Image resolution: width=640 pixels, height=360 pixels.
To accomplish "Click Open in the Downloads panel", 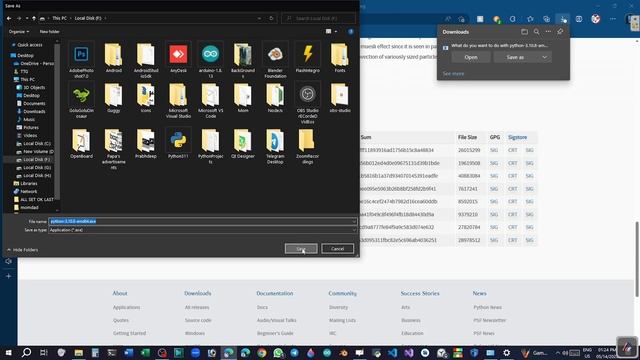I will (471, 57).
